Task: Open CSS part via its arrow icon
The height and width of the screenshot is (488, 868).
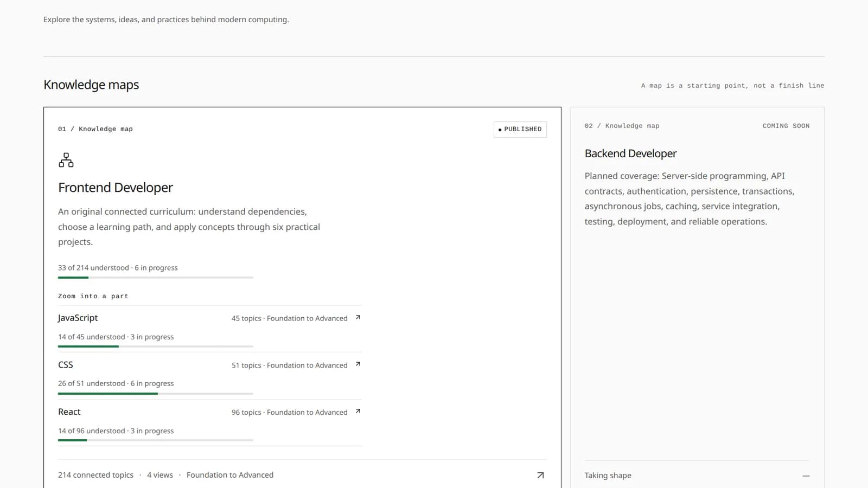Action: tap(358, 364)
